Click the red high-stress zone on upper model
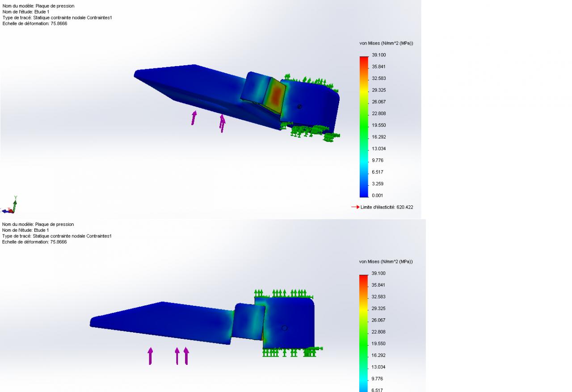Screen dimensions: 572x392 click(x=277, y=95)
